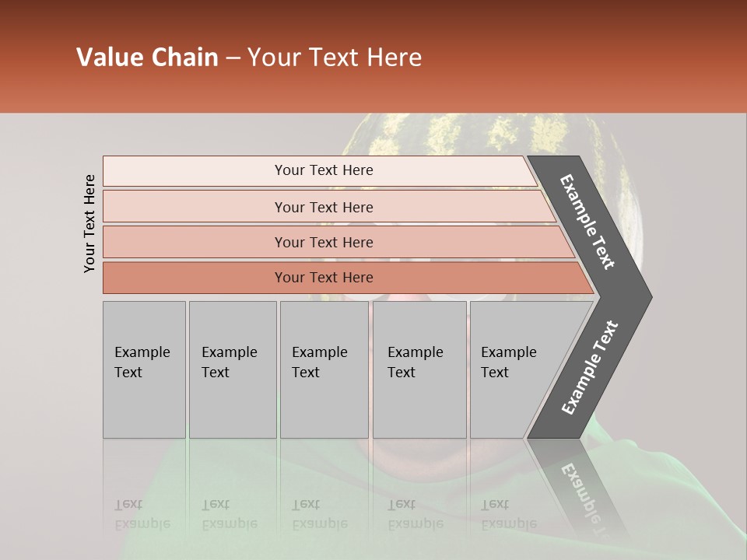Click the lower 'Example Text' on dark chevron

590,367
